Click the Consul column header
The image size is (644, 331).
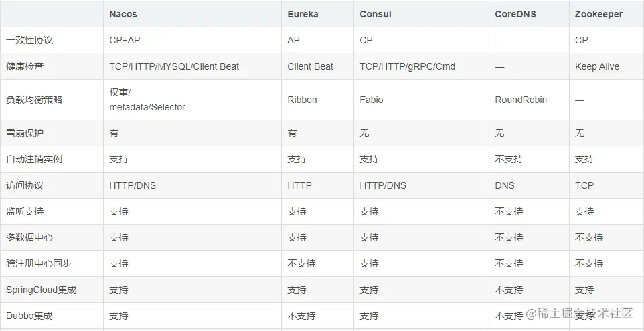376,14
